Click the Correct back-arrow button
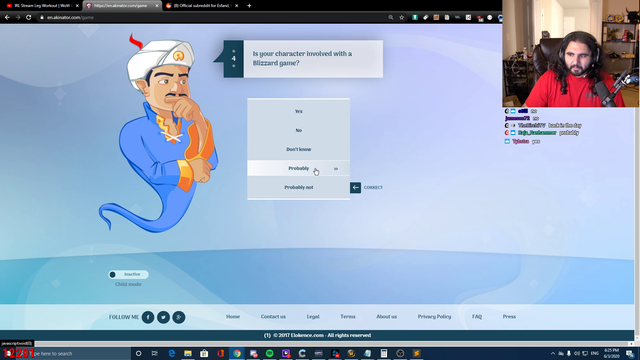The height and width of the screenshot is (360, 640). pyautogui.click(x=355, y=187)
